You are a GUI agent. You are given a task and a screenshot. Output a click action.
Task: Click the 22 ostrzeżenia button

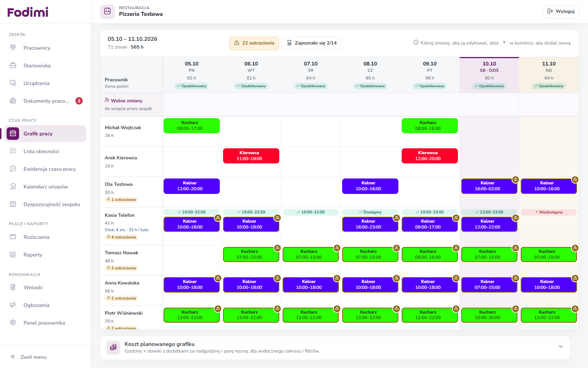click(254, 43)
